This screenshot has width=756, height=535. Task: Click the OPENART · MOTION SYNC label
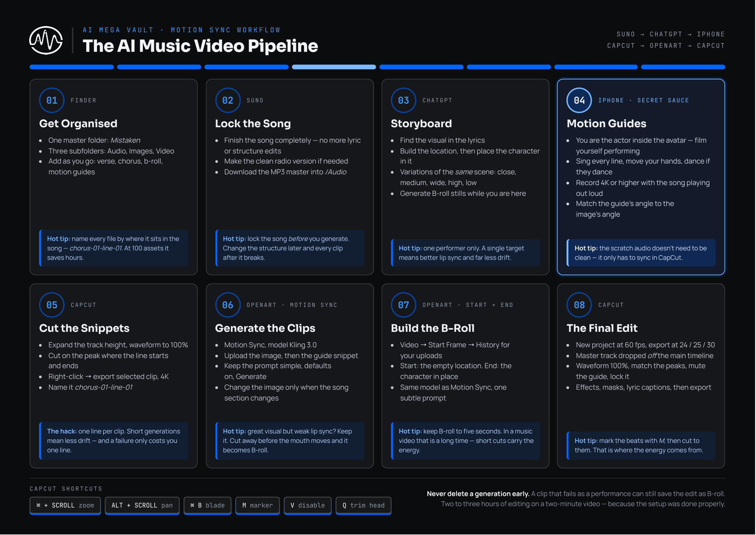(x=292, y=305)
